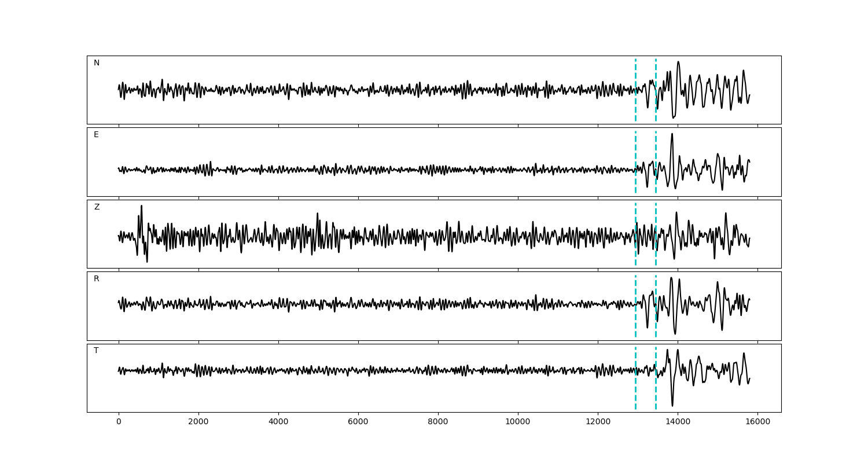Select the T component label
Screen dimensions: 868x463
coord(96,351)
